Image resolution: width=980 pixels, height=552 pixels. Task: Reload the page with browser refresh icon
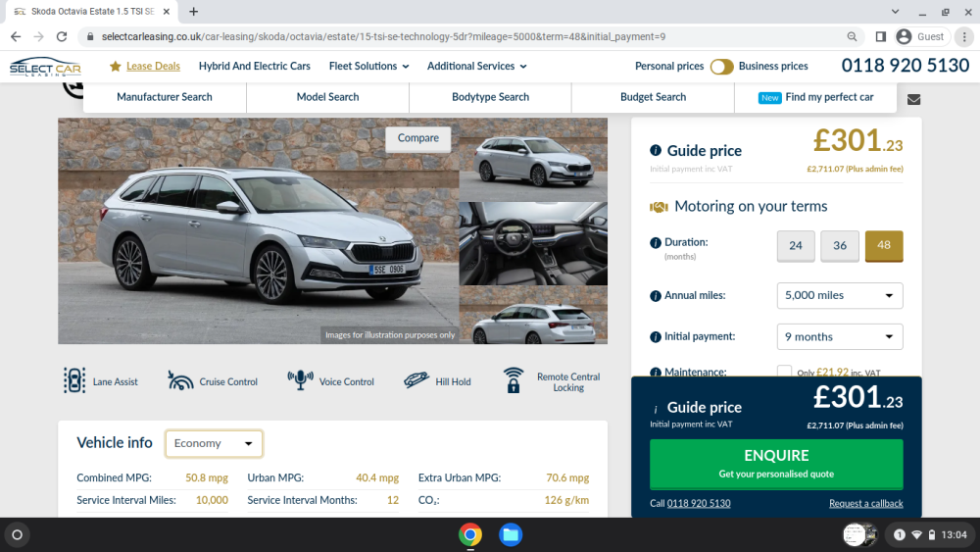pos(61,37)
